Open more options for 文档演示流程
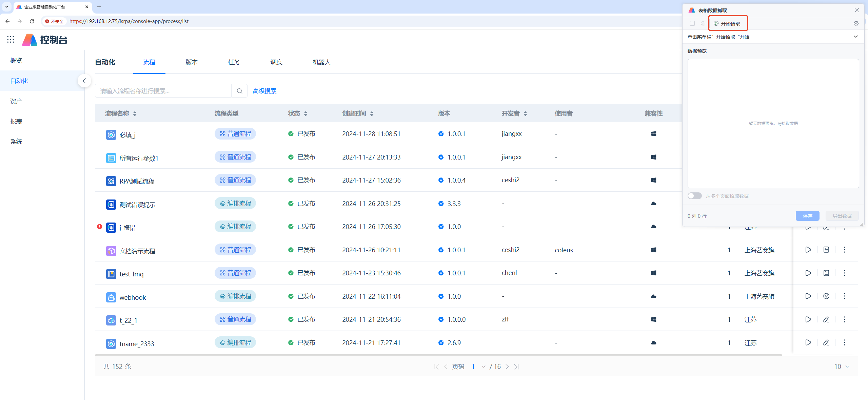The width and height of the screenshot is (868, 400). 845,250
